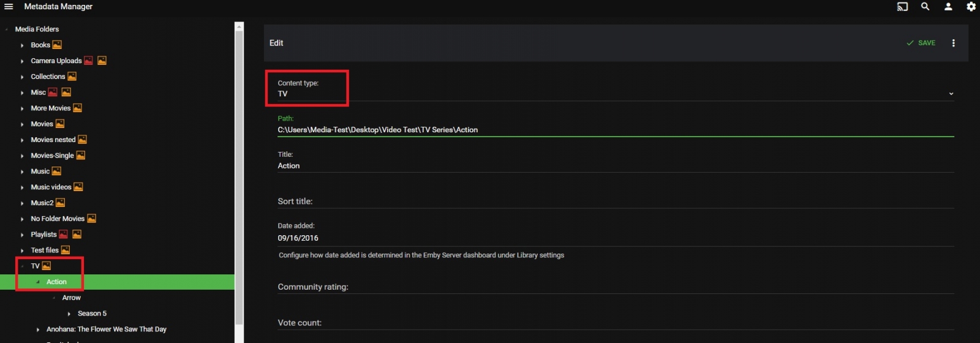Select the Media Folders root label
This screenshot has width=980, height=343.
37,29
